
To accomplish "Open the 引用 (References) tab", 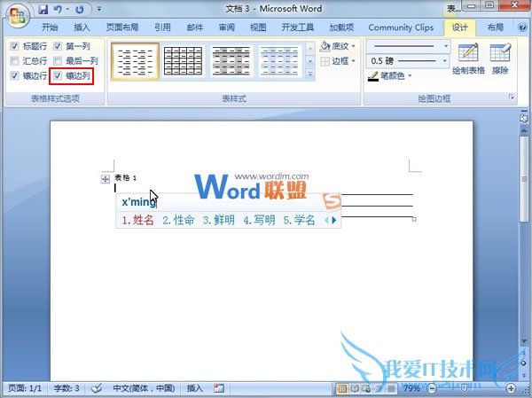I will tap(162, 27).
